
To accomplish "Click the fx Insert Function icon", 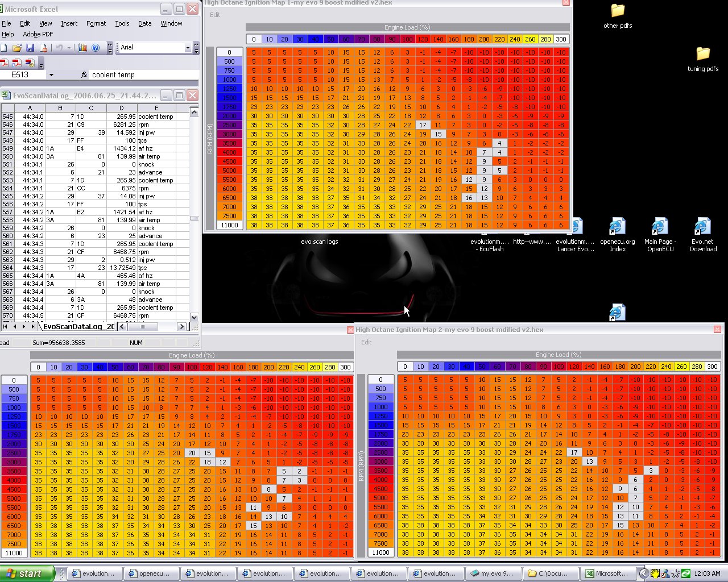I will 84,74.
